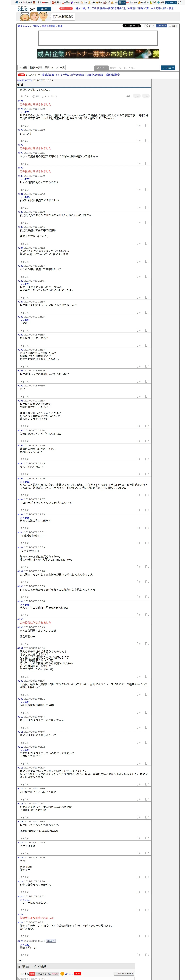Downvote post #190
Screen dimensions: 196x980
point(147,366)
